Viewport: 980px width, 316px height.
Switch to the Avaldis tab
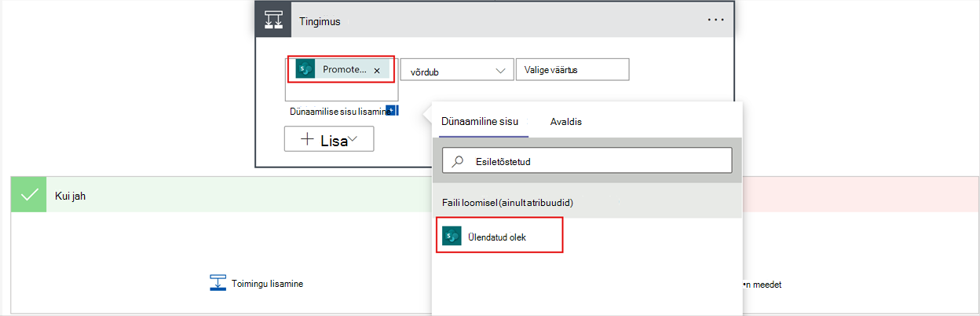click(x=566, y=122)
